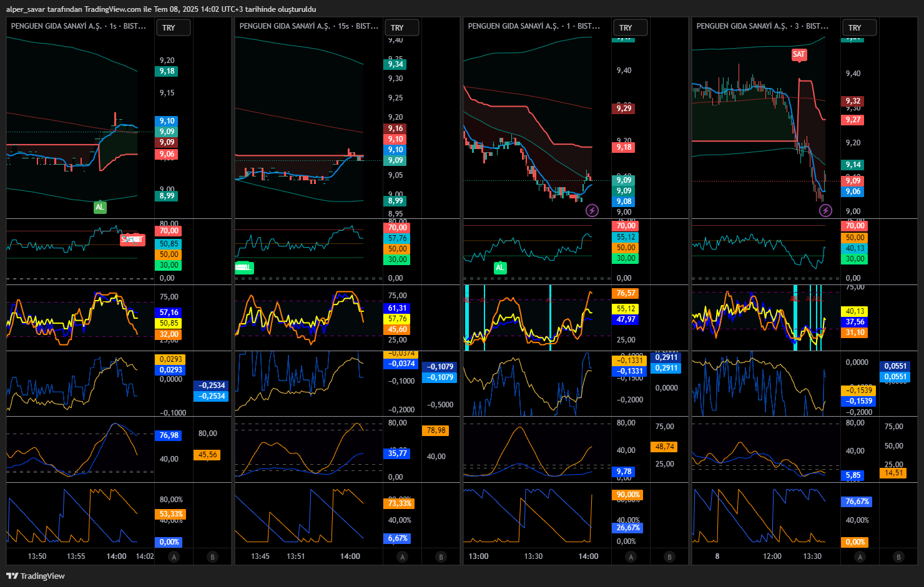Screen dimensions: 924x587
Task: Click the 9,32 price label in the 3-minute chart
Action: (x=853, y=101)
